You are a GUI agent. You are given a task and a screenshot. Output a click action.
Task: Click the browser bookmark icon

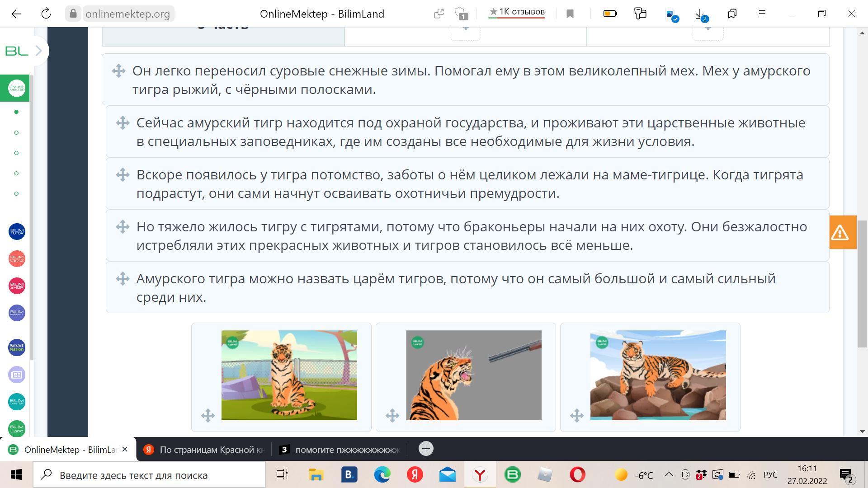pyautogui.click(x=570, y=14)
